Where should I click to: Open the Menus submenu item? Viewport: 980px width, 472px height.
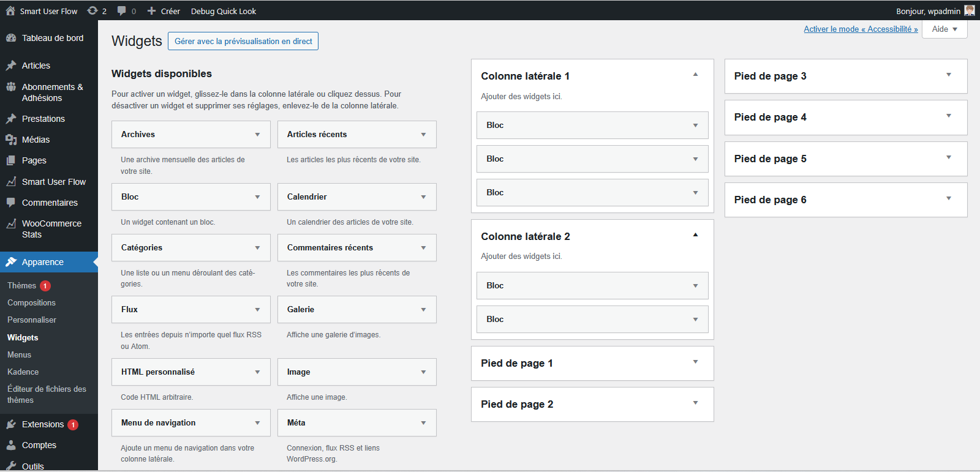point(19,355)
